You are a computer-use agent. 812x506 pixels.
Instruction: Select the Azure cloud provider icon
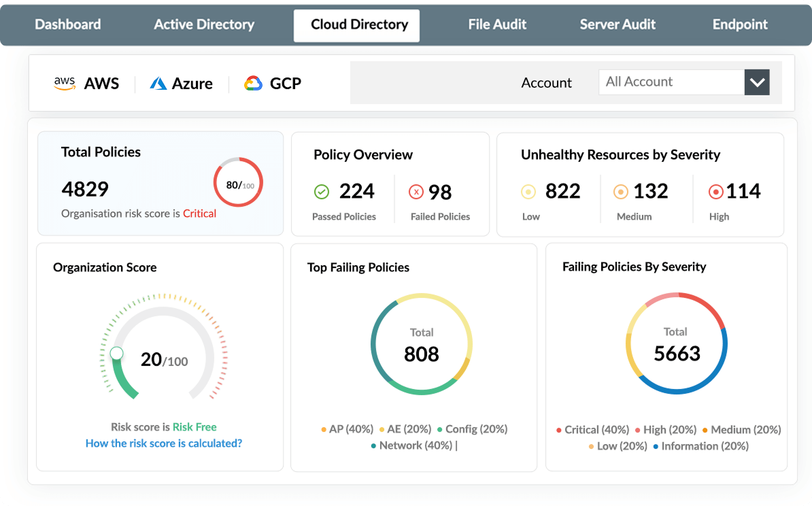[x=158, y=83]
